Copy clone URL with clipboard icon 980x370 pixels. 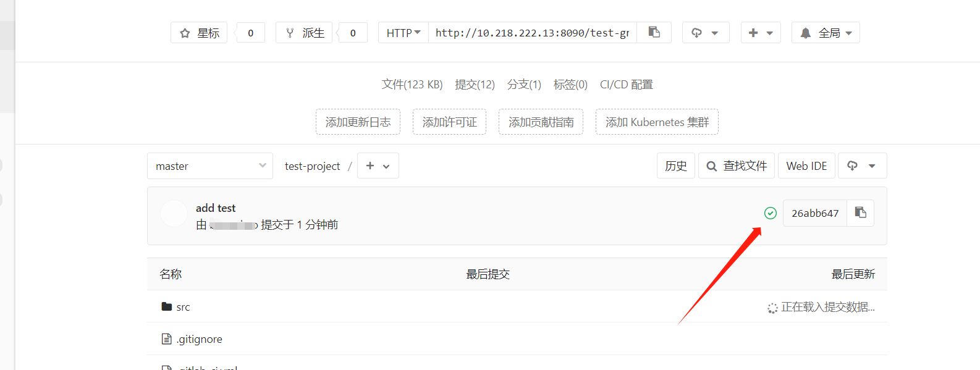[x=654, y=33]
